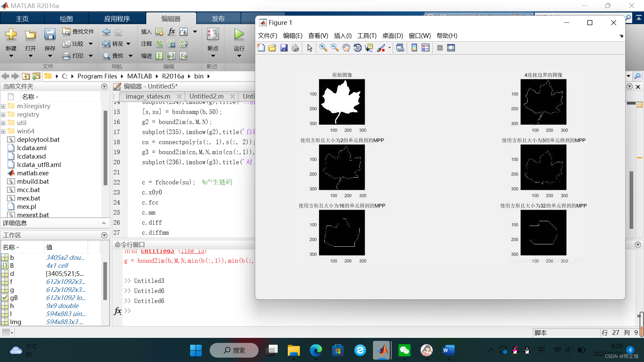The width and height of the screenshot is (644, 362).
Task: Expand the registry folder in file browser
Action: pos(3,114)
